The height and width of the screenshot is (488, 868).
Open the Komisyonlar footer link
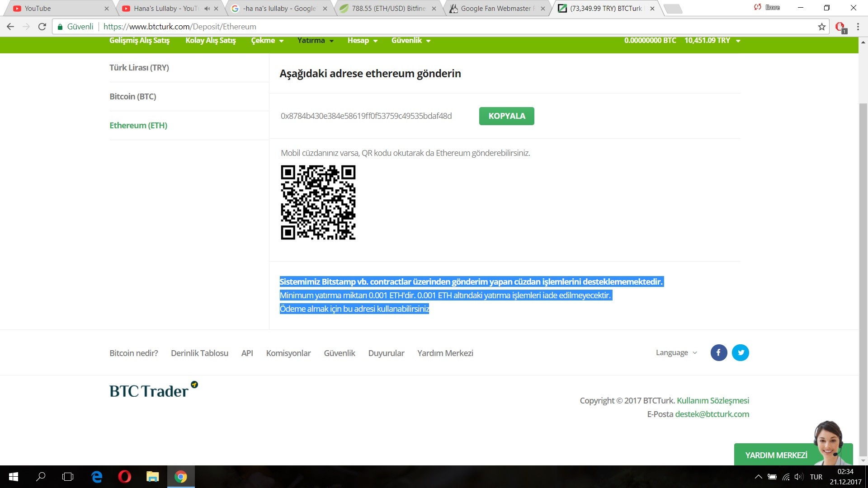[x=288, y=353]
